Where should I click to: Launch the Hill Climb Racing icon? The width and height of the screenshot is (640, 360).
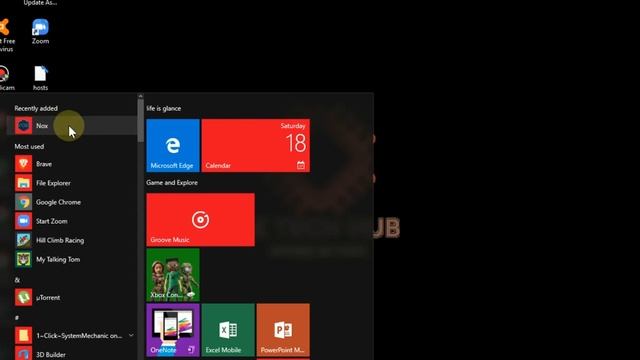coord(23,240)
